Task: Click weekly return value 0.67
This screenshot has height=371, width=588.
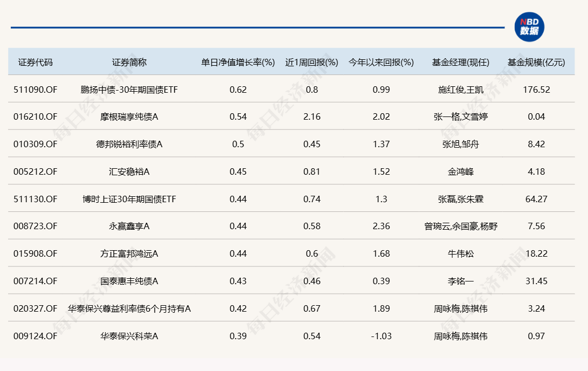Action: [312, 308]
